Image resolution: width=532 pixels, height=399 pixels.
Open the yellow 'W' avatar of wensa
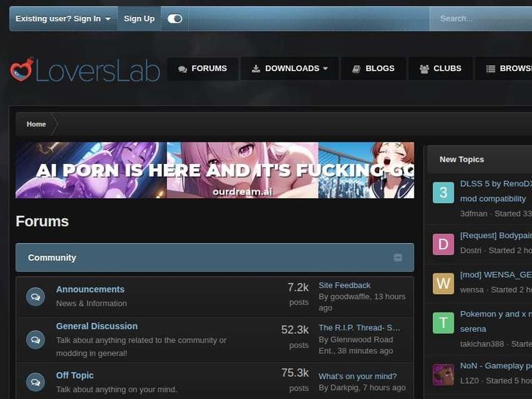tap(443, 283)
